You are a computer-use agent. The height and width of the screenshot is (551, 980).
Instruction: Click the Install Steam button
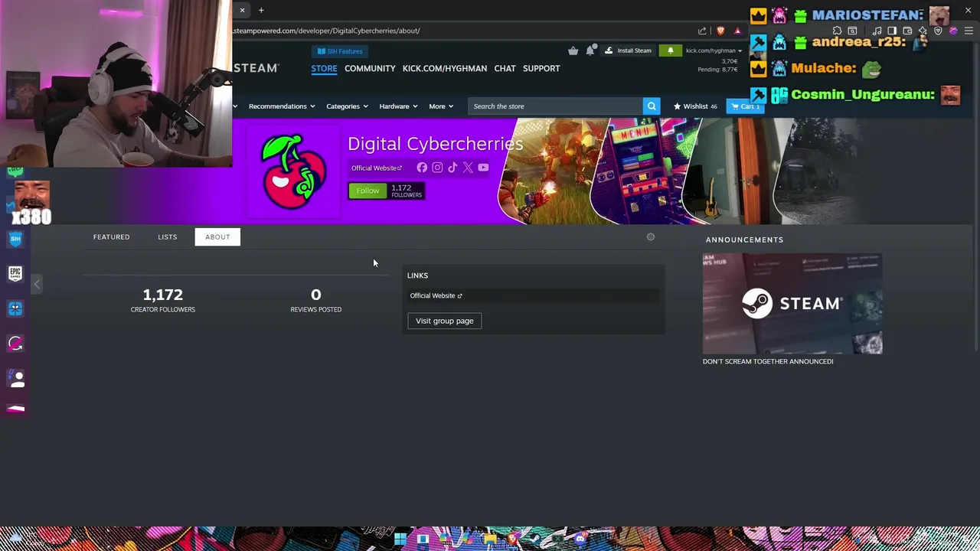[628, 51]
